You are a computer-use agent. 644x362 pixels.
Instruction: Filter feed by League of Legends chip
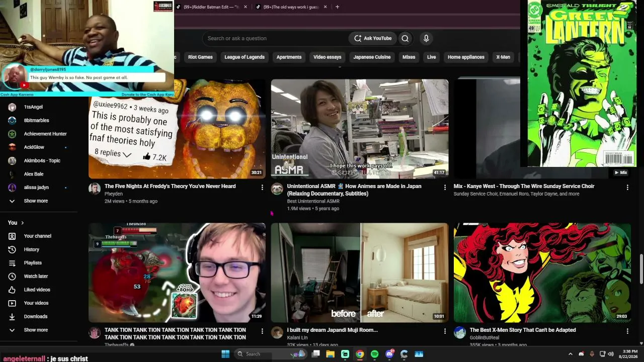pos(245,57)
